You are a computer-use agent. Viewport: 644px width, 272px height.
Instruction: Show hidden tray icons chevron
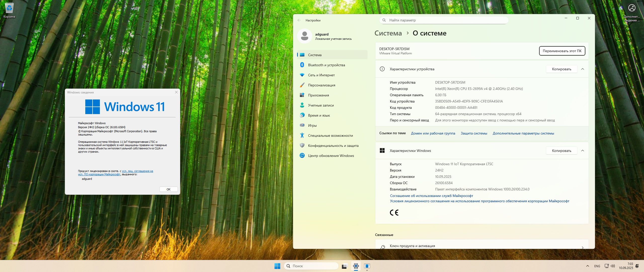point(588,266)
